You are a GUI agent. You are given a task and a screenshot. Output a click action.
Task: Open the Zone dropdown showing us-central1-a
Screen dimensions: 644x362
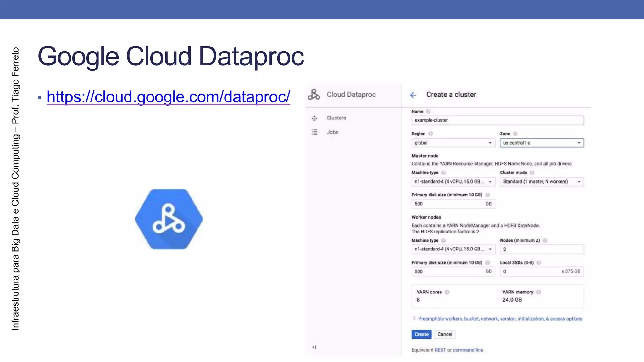(542, 143)
